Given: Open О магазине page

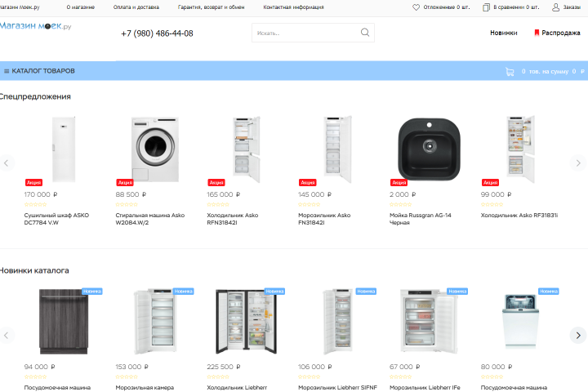Looking at the screenshot, I should (81, 7).
